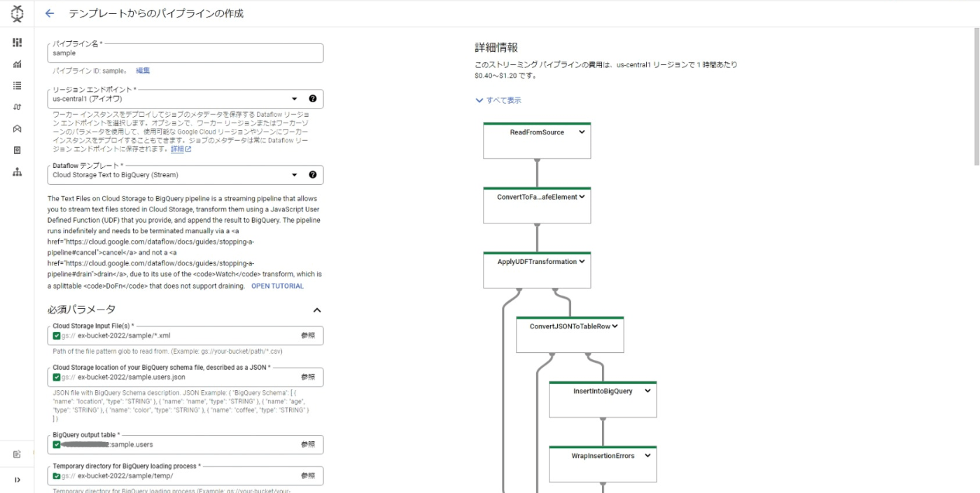
Task: Click the green check in the Temporary directory field
Action: pyautogui.click(x=57, y=475)
